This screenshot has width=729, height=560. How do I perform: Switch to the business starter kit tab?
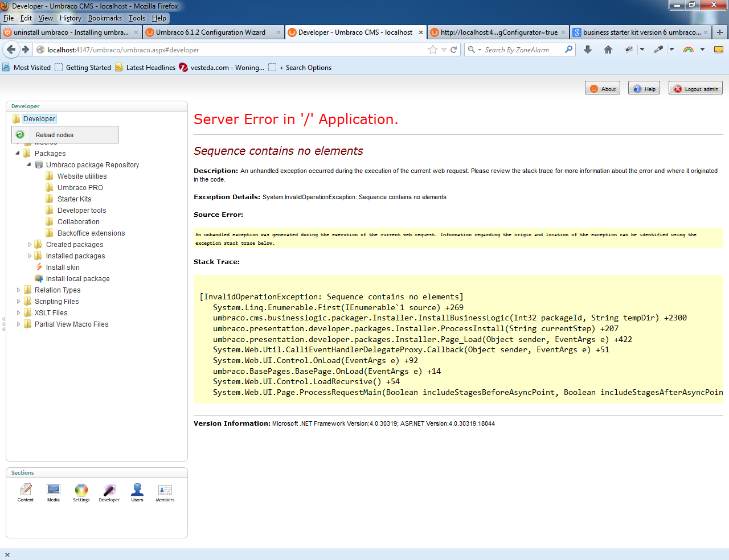pos(640,32)
